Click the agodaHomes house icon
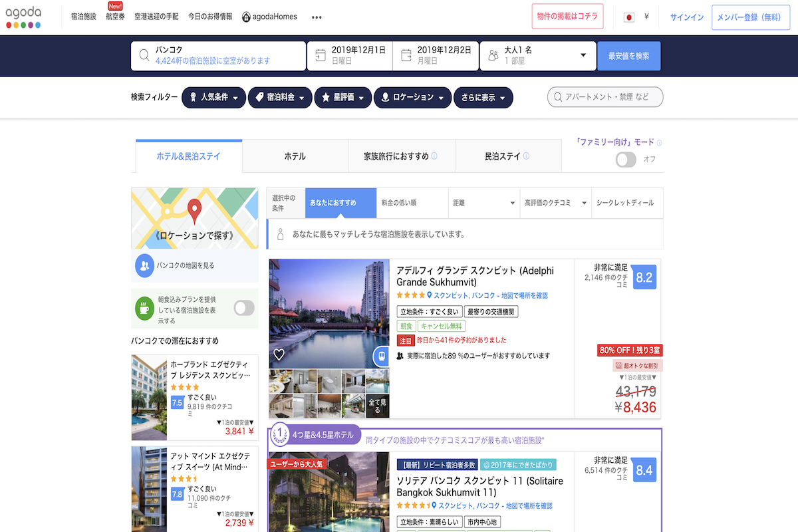798x532 pixels. click(x=246, y=17)
